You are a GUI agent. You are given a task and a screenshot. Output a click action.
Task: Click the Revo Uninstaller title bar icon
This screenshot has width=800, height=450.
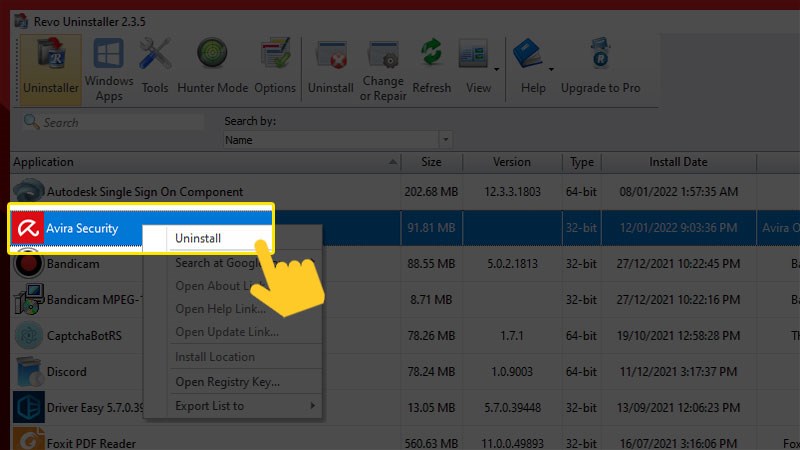[21, 21]
